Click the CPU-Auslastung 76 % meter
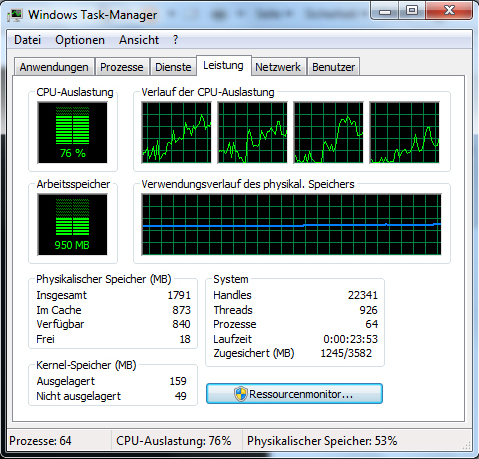 pyautogui.click(x=72, y=133)
